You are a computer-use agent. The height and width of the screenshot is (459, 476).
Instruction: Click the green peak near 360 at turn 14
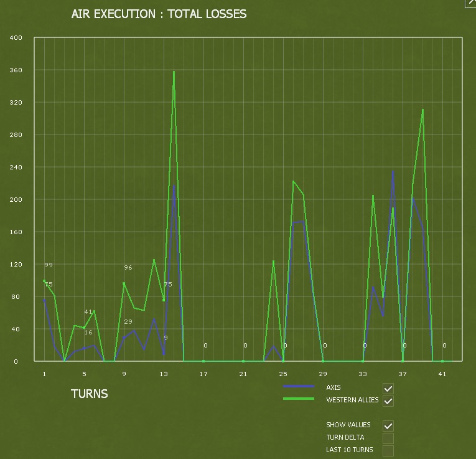tap(174, 72)
